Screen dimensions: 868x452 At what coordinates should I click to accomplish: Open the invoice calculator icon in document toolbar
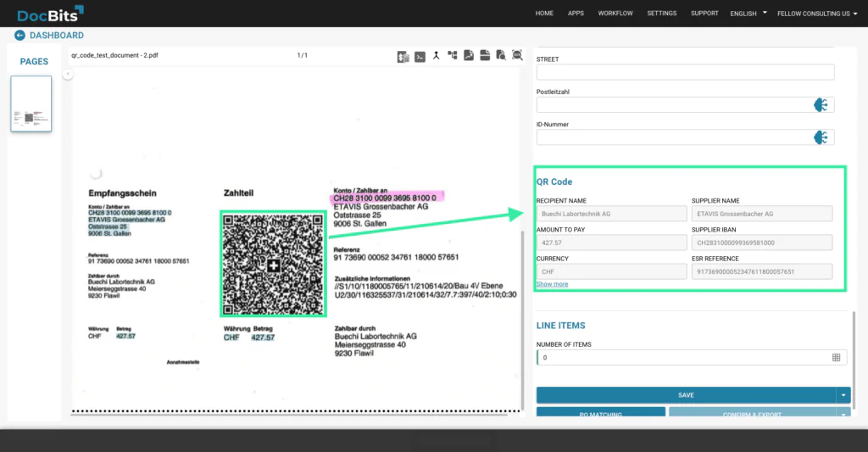pyautogui.click(x=403, y=57)
